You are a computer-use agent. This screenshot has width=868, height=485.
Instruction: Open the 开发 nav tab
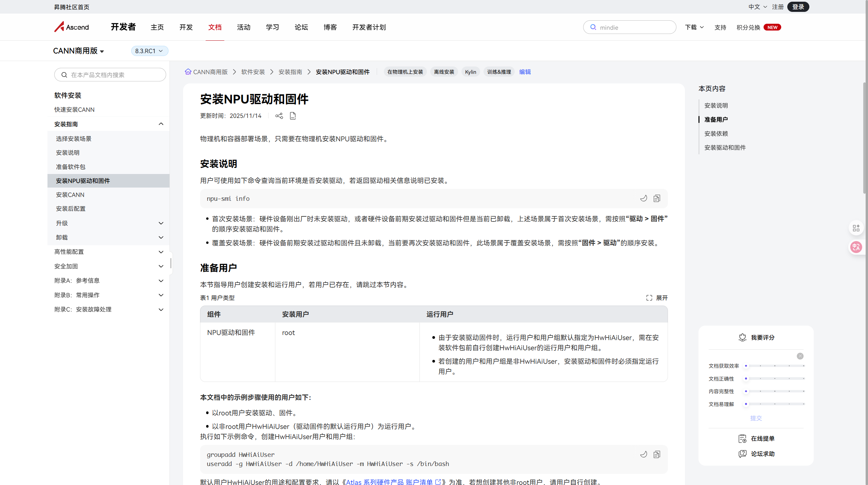pos(186,27)
